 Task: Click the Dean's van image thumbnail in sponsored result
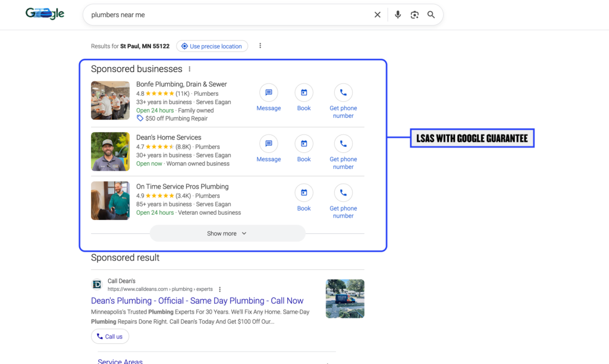pyautogui.click(x=345, y=299)
